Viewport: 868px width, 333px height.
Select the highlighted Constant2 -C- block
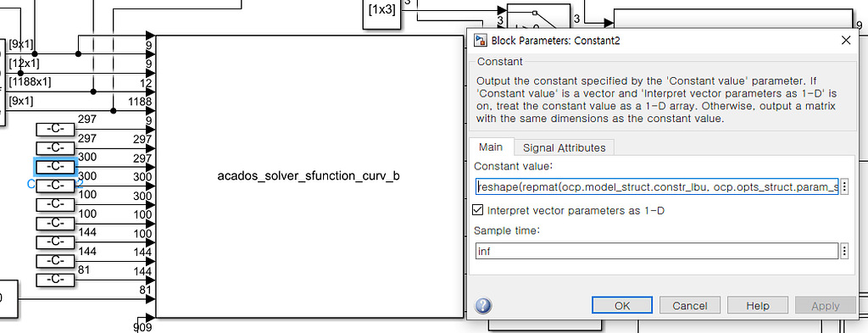[x=55, y=166]
